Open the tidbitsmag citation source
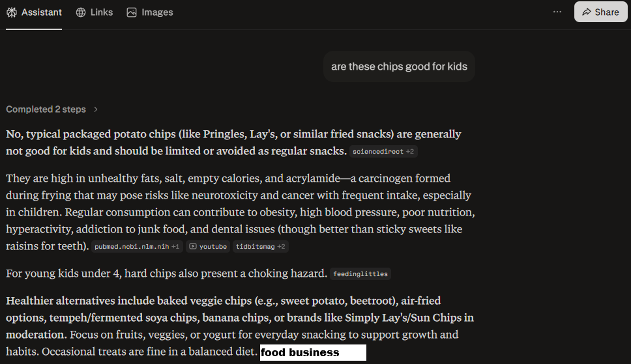 (x=255, y=247)
